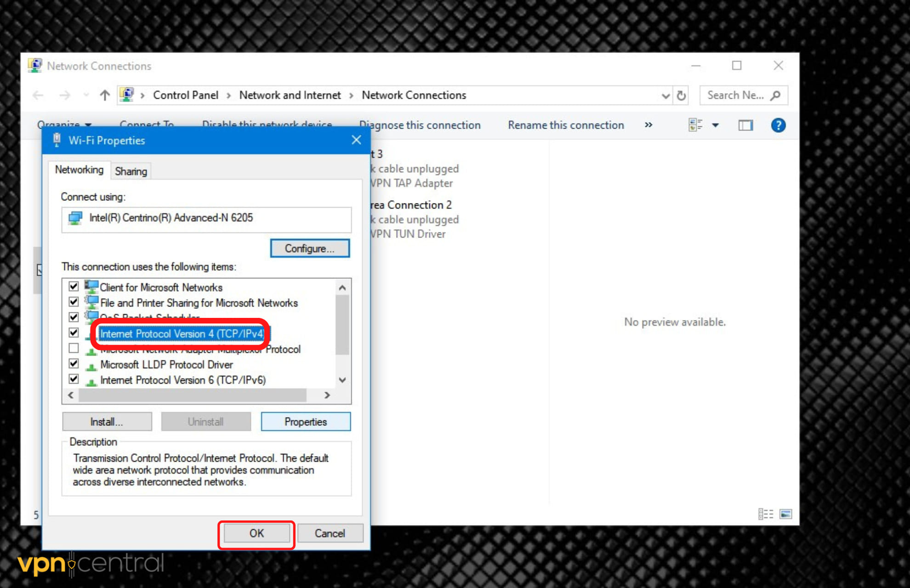Viewport: 910px width, 588px height.
Task: Click the horizontal scrollbar in items list
Action: click(x=192, y=395)
